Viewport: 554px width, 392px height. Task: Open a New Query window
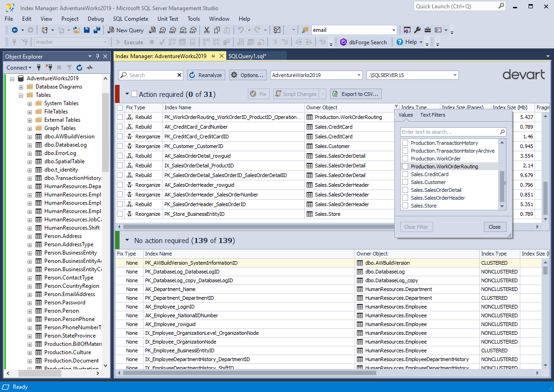pos(125,30)
